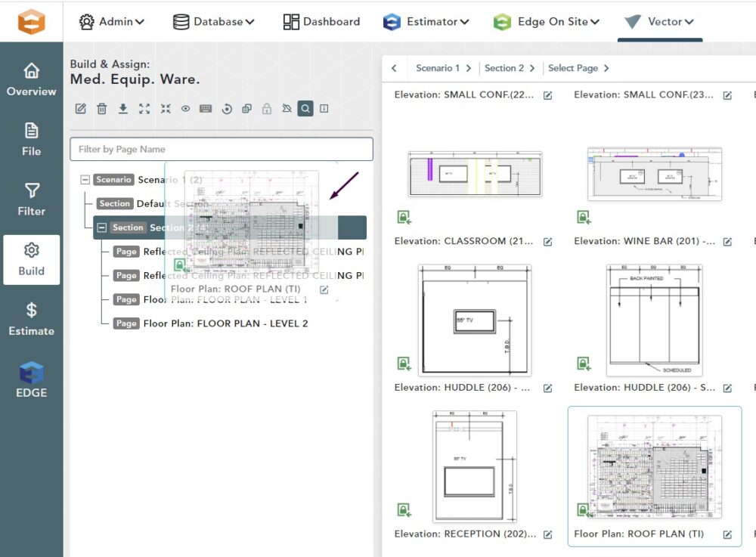The height and width of the screenshot is (557, 756).
Task: Click the collapse all arrows icon
Action: [x=166, y=109]
